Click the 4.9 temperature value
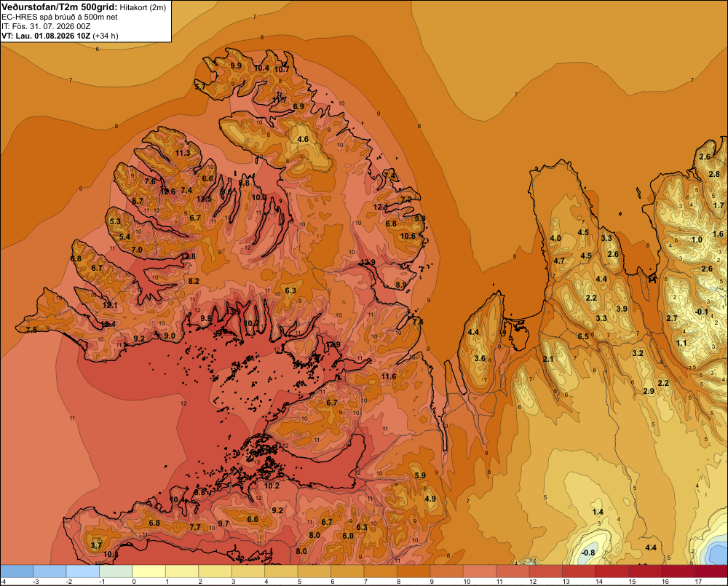 430,499
